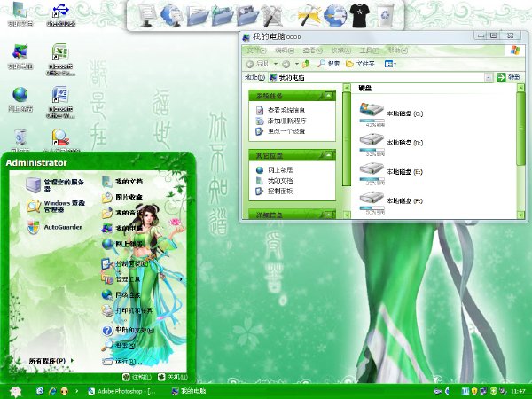Open the 文件(F) menu
Image resolution: width=532 pixels, height=399 pixels.
click(x=256, y=51)
